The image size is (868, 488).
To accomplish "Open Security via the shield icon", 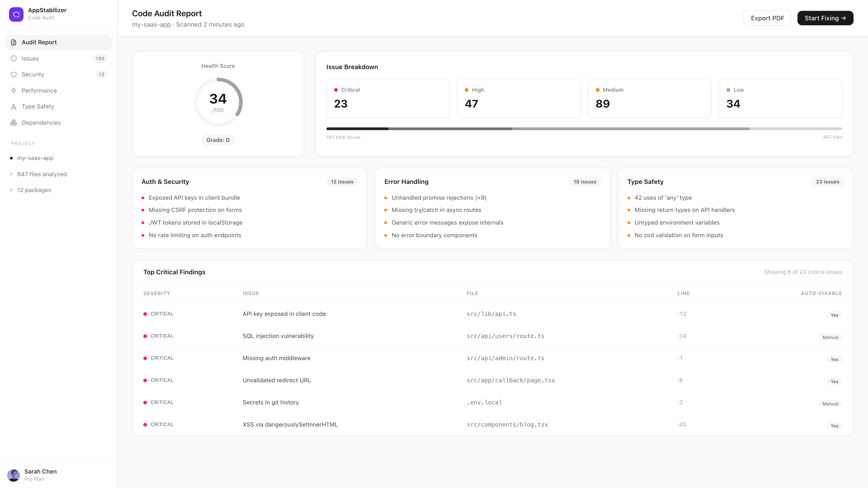I will (x=14, y=74).
